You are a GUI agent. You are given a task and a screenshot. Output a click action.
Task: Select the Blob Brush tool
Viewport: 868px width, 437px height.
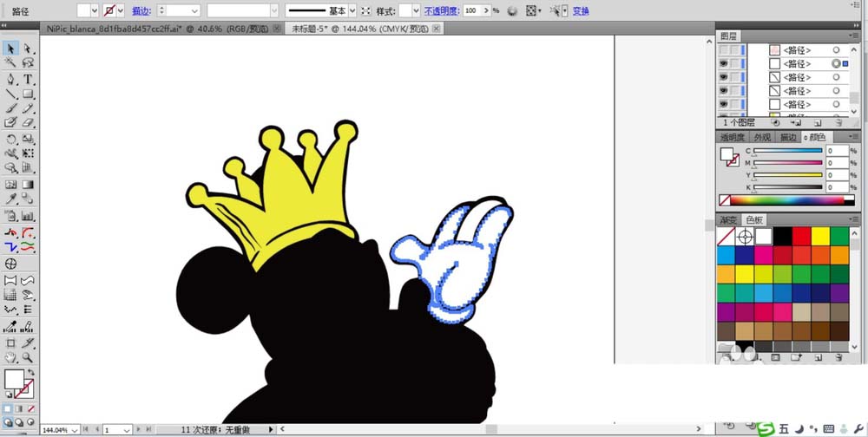click(10, 123)
